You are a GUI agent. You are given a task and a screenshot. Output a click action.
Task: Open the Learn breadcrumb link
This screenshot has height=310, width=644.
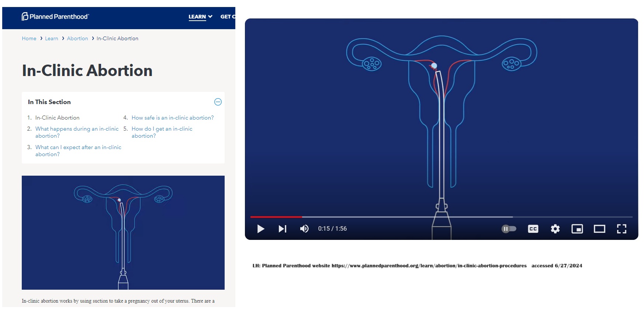tap(52, 38)
